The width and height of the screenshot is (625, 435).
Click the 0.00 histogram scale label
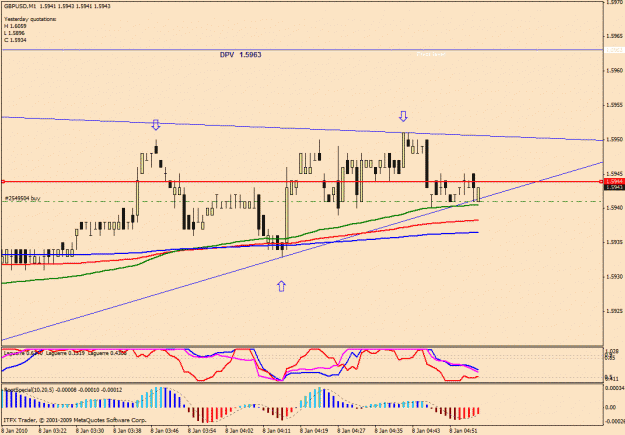pyautogui.click(x=610, y=407)
